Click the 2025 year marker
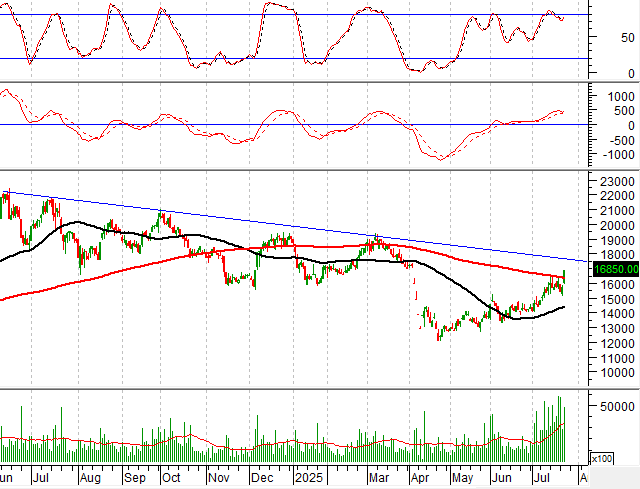Screen dimensions: 640x489 [x=308, y=479]
